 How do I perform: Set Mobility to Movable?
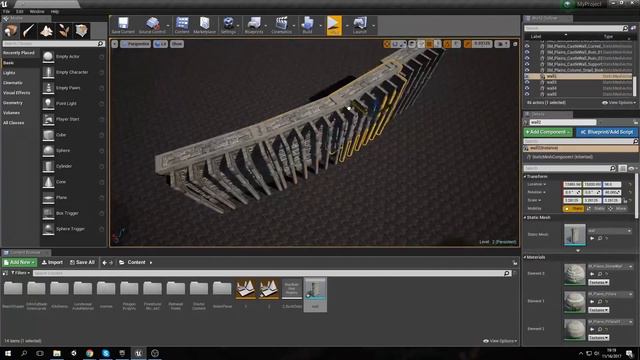(x=618, y=209)
